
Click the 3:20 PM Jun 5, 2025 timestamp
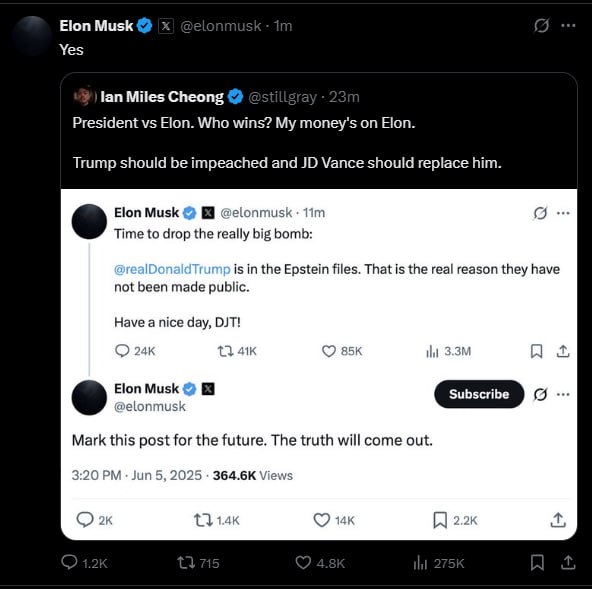pyautogui.click(x=137, y=475)
